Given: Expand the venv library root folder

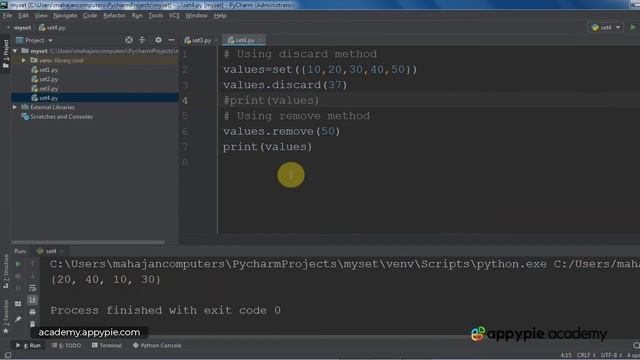Looking at the screenshot, I should click(x=24, y=60).
